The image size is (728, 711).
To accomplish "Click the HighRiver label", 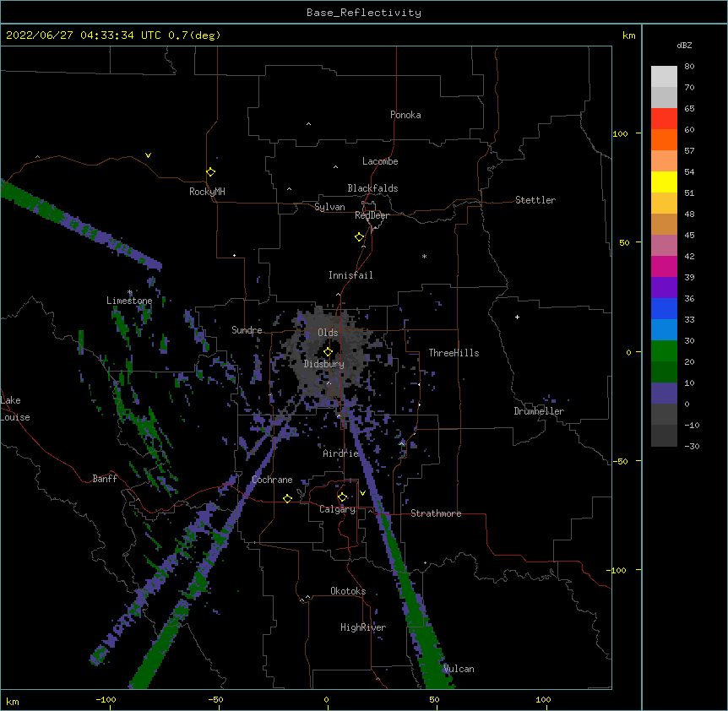I will (x=363, y=627).
